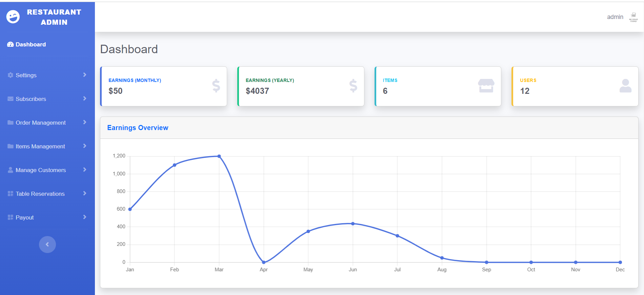Click the Manage Customers person icon
This screenshot has width=644, height=295.
click(11, 170)
